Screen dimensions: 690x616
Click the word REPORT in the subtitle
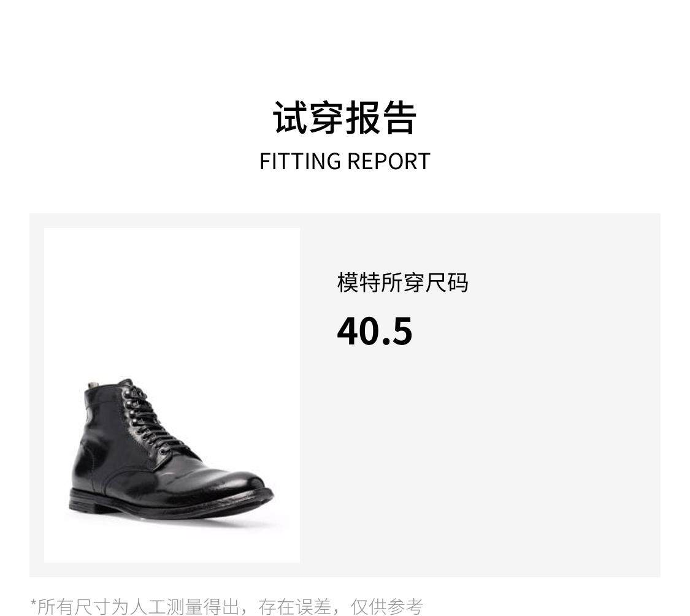(x=389, y=161)
